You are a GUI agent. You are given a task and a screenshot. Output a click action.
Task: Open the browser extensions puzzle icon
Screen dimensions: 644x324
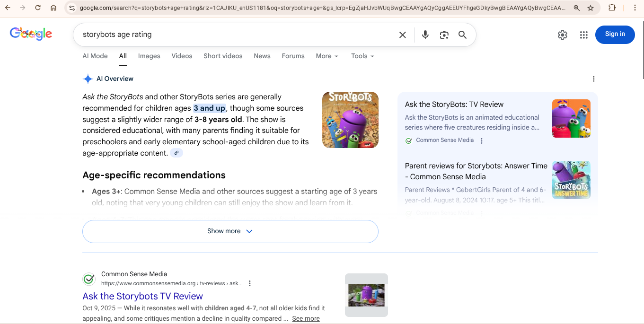point(612,8)
